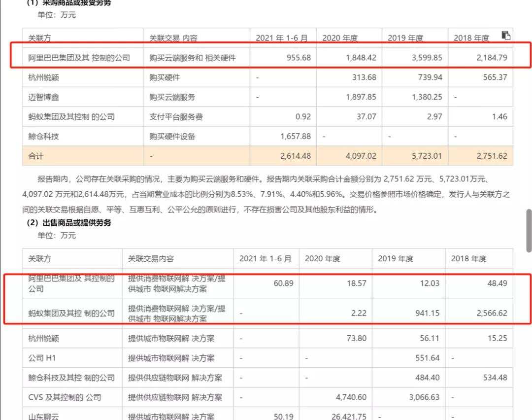This screenshot has width=532, height=420.
Task: Click the copy table icon beside 2018 年度
Action: click(x=506, y=35)
